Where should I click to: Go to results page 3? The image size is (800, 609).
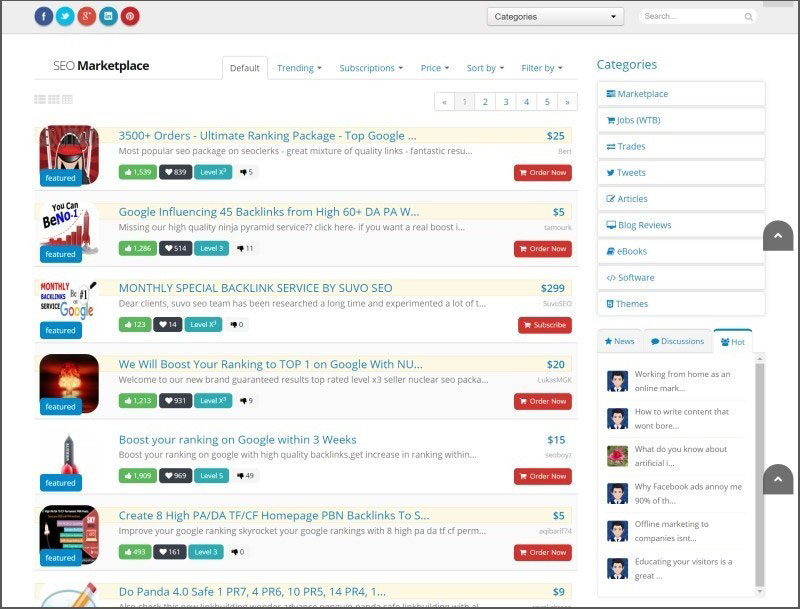click(x=504, y=101)
